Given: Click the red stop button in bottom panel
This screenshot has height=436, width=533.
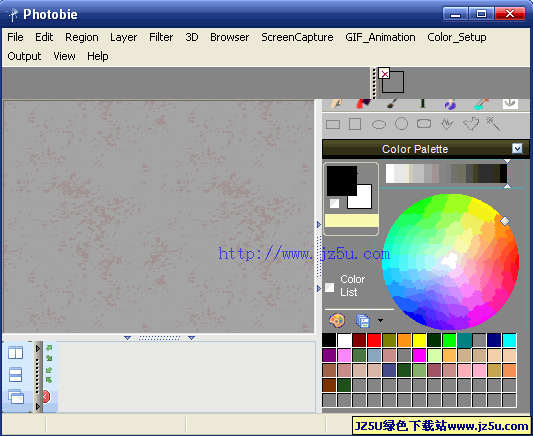Looking at the screenshot, I should point(46,397).
